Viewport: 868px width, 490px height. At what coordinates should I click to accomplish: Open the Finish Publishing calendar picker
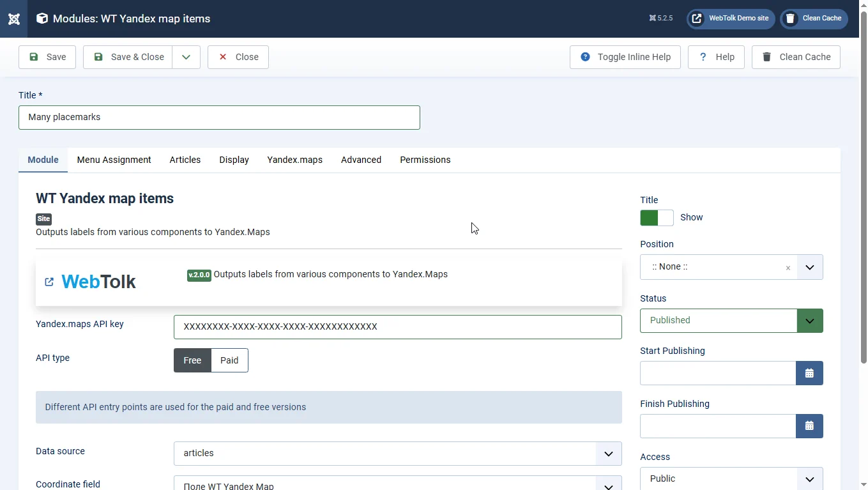[x=809, y=426]
